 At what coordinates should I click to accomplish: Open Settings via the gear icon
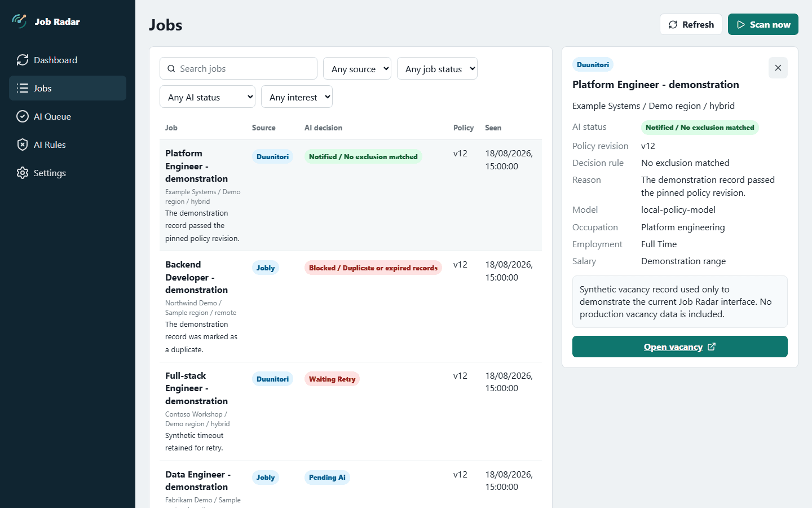click(23, 173)
